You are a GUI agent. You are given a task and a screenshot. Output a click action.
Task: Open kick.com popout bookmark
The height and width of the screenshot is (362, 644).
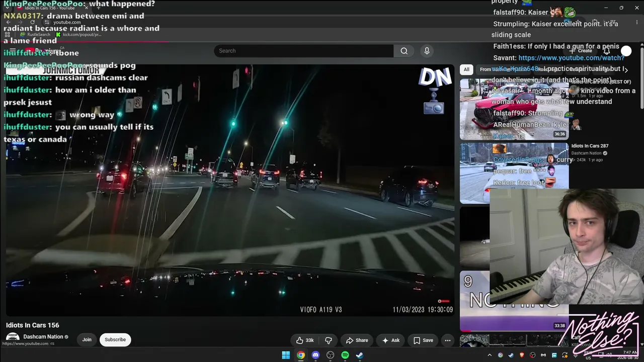pos(78,35)
